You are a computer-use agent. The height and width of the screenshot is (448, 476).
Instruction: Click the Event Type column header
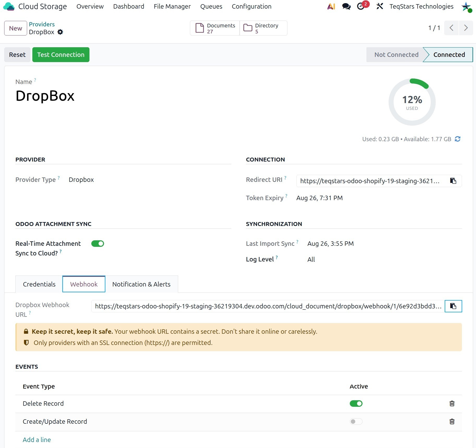pos(39,386)
